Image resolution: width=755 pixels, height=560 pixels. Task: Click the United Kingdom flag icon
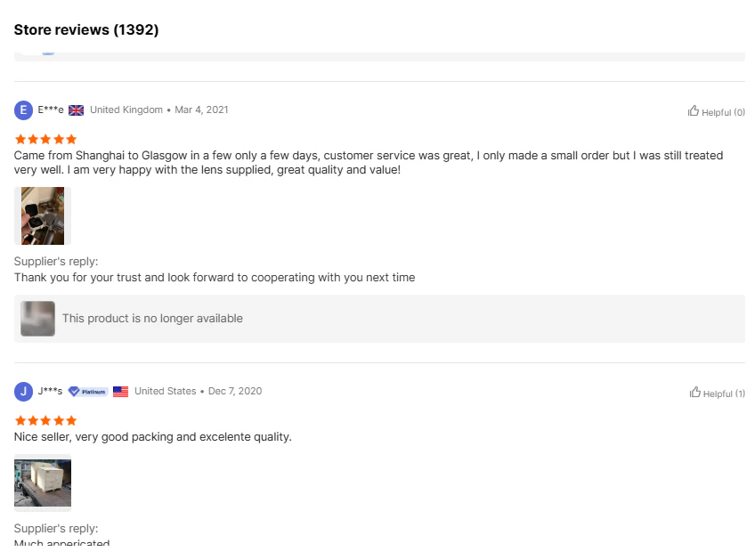77,110
